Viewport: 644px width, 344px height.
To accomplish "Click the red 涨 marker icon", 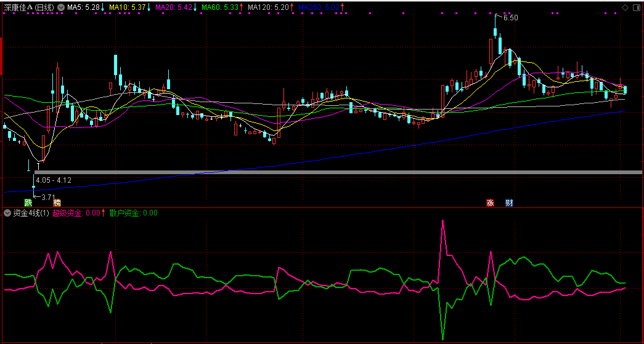I will [490, 202].
